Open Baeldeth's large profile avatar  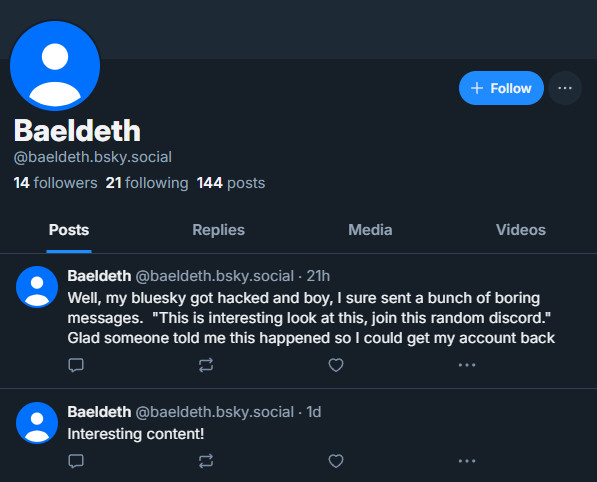point(55,66)
